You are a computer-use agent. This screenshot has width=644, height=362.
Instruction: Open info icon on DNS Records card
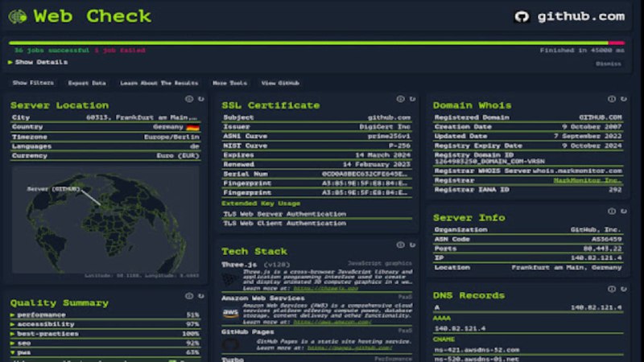point(612,289)
